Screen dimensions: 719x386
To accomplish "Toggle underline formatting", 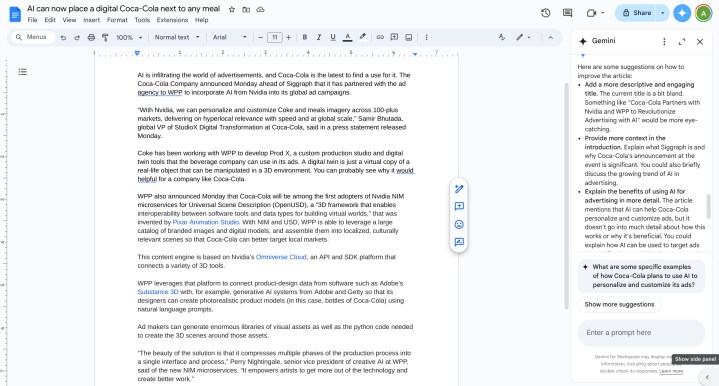I will point(333,37).
